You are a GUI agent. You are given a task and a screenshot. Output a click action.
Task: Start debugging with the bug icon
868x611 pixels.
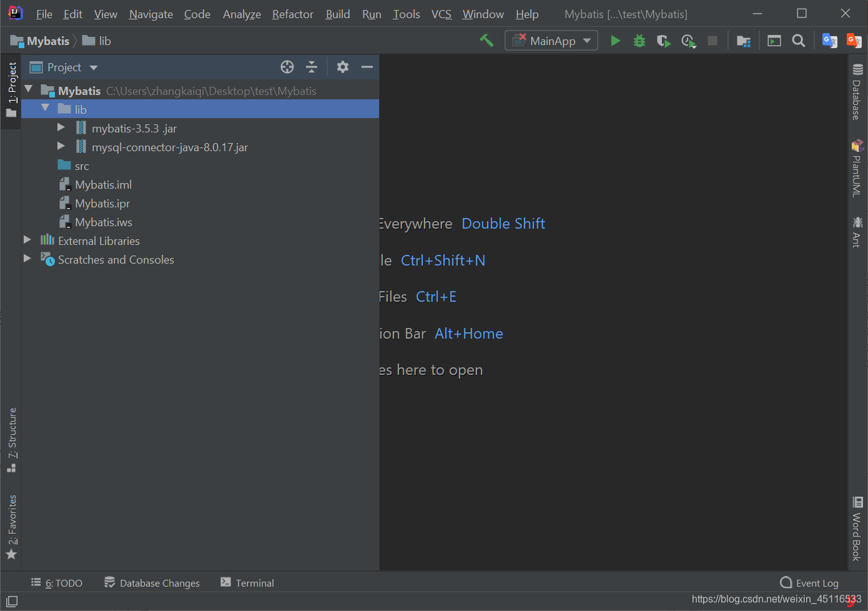coord(639,41)
